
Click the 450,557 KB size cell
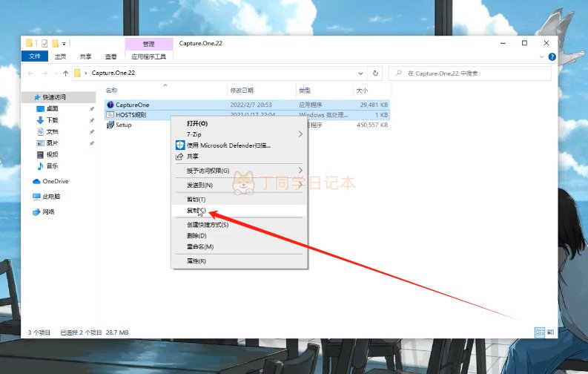[x=372, y=125]
